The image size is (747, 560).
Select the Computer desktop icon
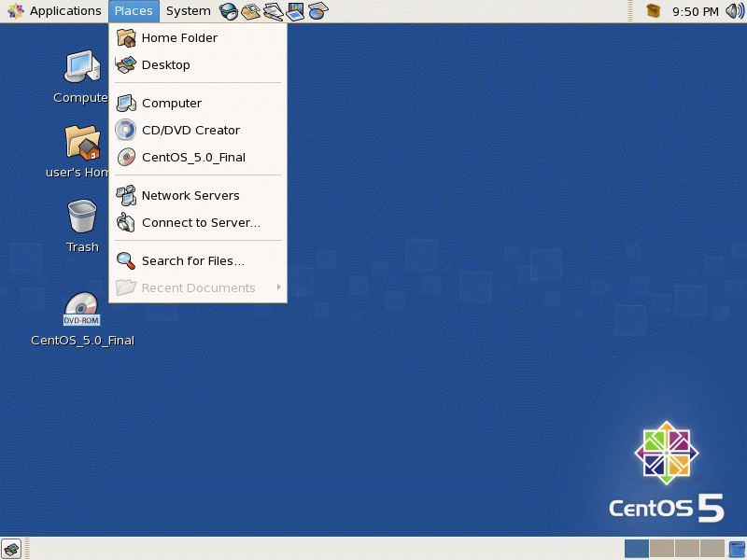click(82, 77)
